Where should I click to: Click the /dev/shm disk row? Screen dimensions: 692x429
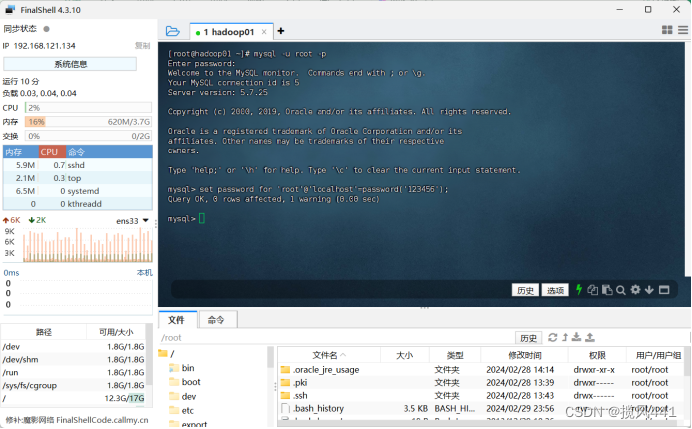click(73, 360)
